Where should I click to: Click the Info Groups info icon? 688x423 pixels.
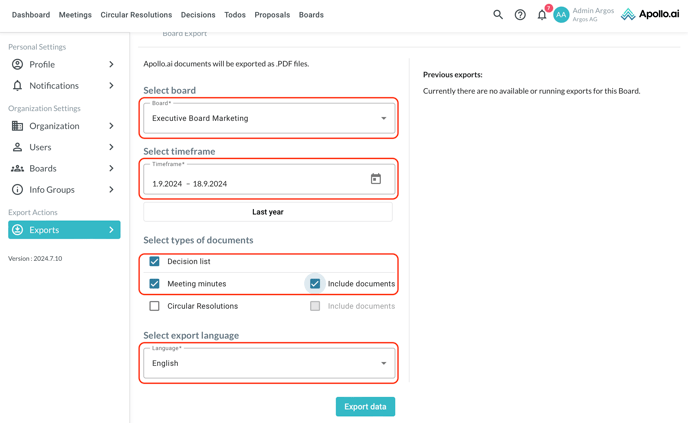[x=17, y=189]
